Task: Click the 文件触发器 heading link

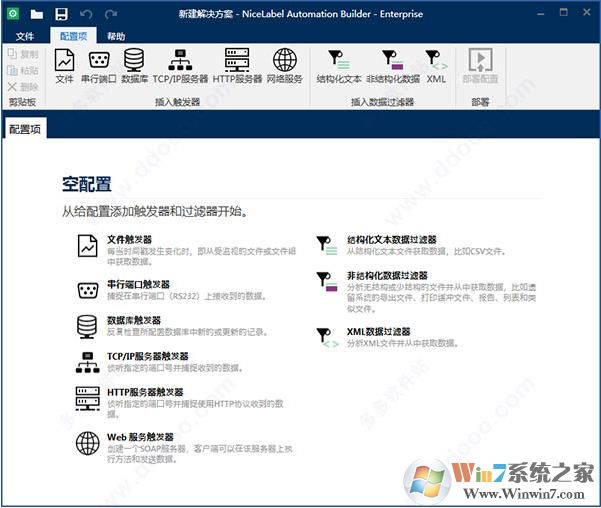Action: click(129, 240)
